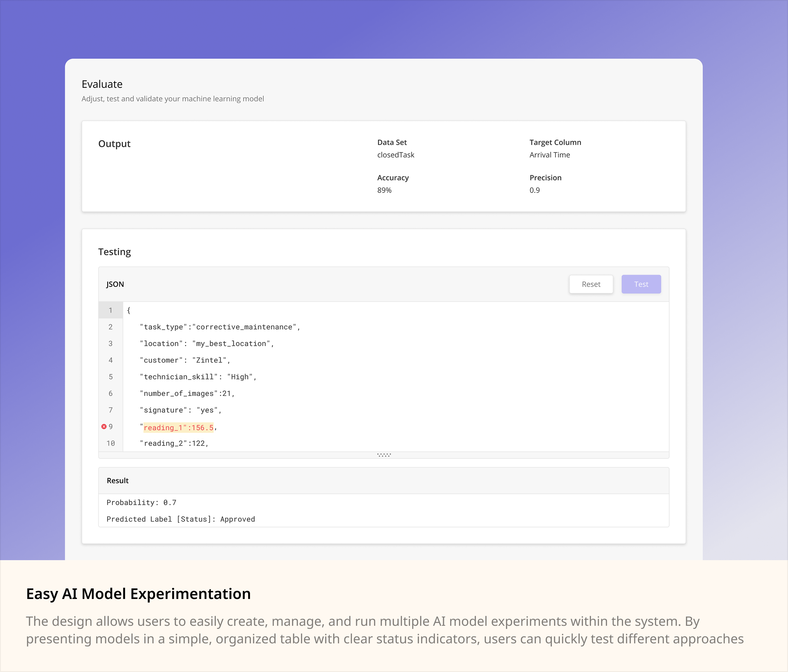788x672 pixels.
Task: Click the Test button
Action: 641,284
